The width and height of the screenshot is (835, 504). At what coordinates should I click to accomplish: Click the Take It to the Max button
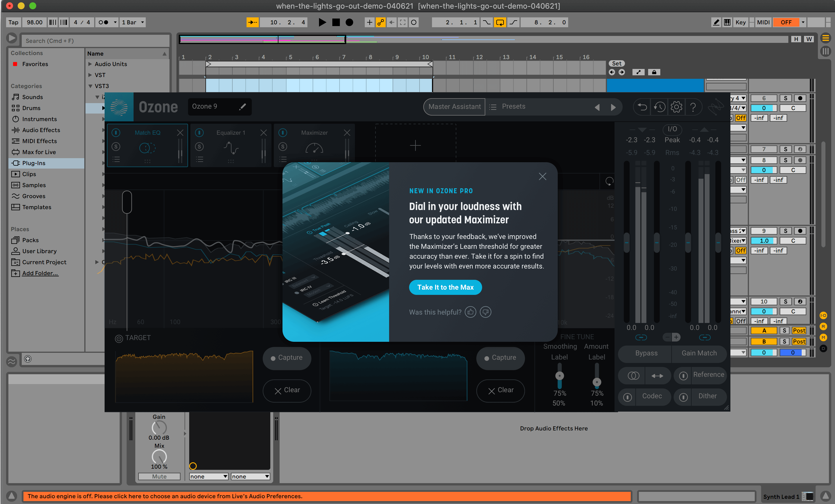(445, 287)
